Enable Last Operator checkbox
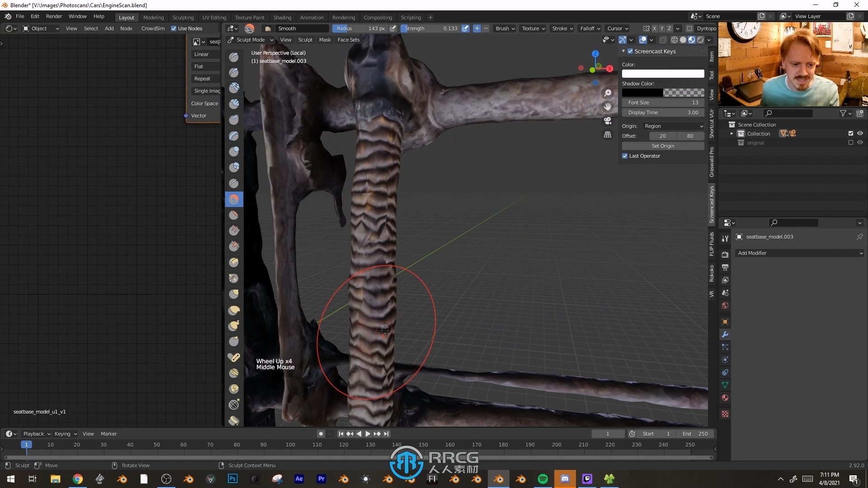 (x=625, y=155)
